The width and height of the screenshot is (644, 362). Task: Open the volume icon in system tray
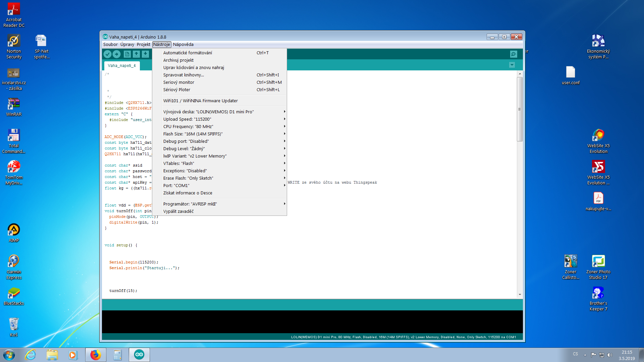point(610,355)
